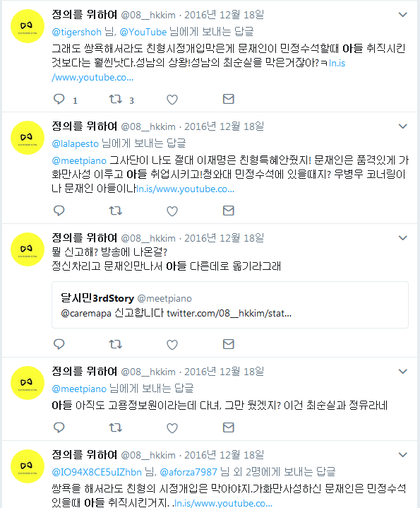The width and height of the screenshot is (420, 508).
Task: Open the second tweet's chevron menu
Action: (402, 126)
